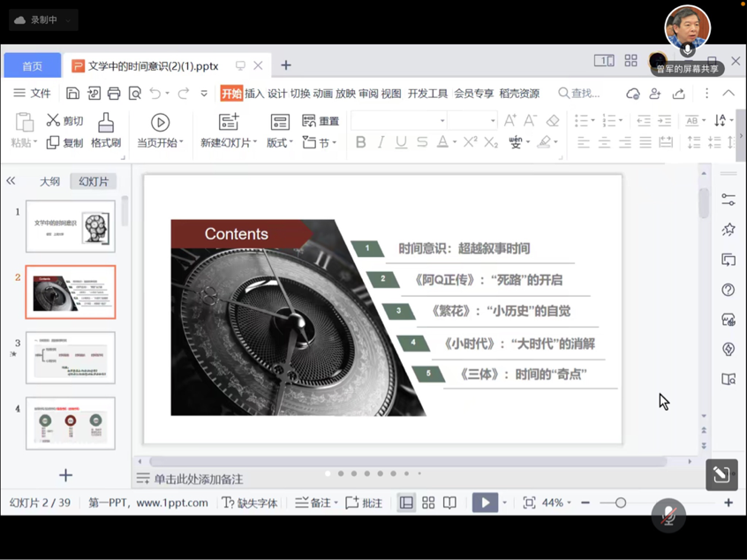Click the Cut (剪切) scissors icon
The height and width of the screenshot is (560, 747).
54,121
